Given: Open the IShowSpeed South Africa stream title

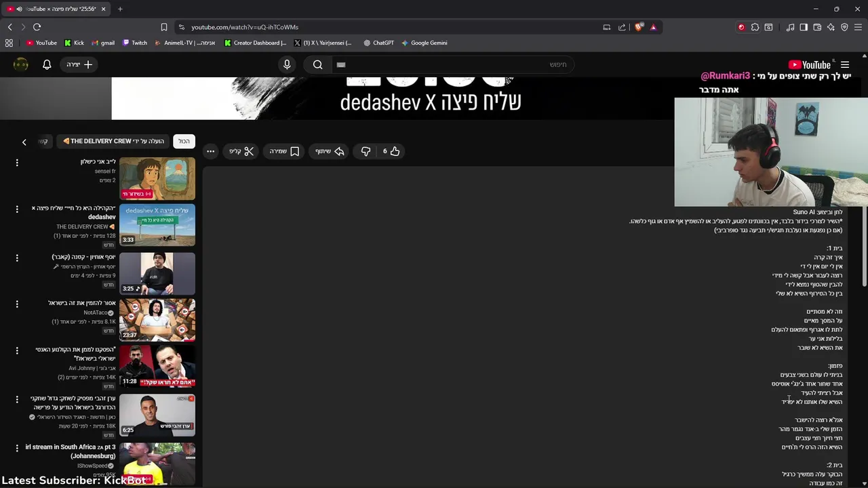Looking at the screenshot, I should [71, 451].
